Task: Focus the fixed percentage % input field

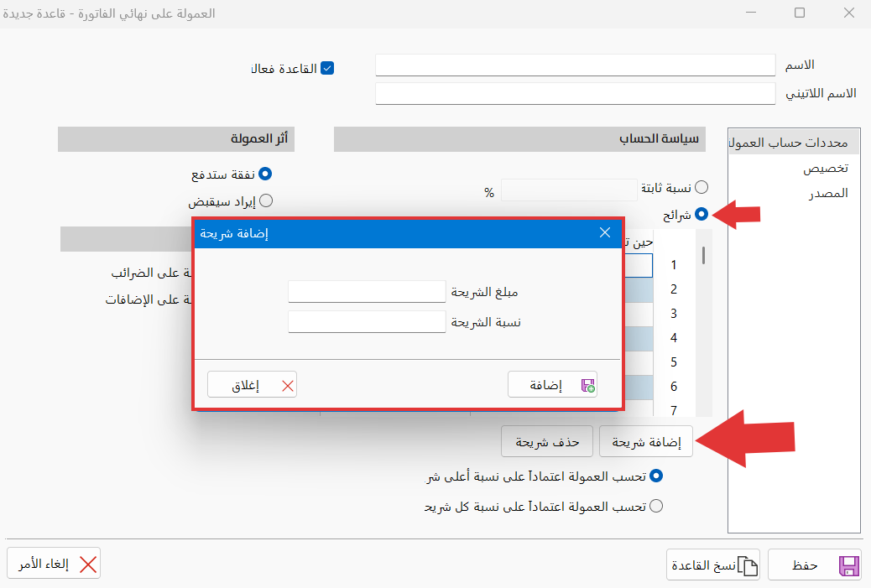Action: pos(569,190)
